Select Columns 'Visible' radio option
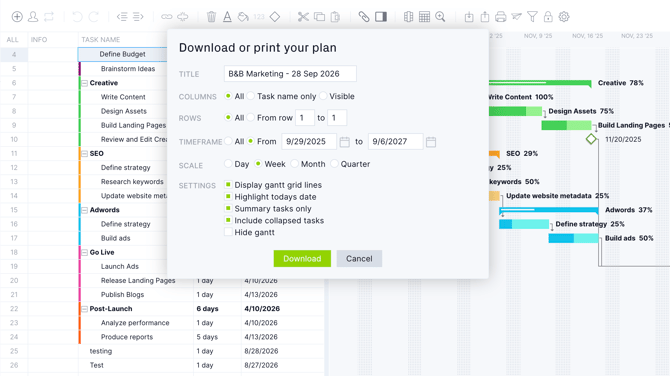The height and width of the screenshot is (376, 670). coord(323,96)
